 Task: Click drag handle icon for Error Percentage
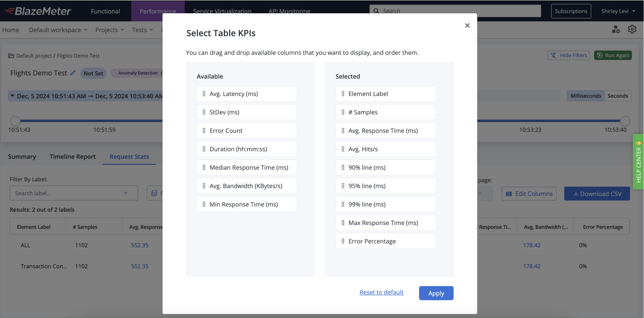pos(343,241)
